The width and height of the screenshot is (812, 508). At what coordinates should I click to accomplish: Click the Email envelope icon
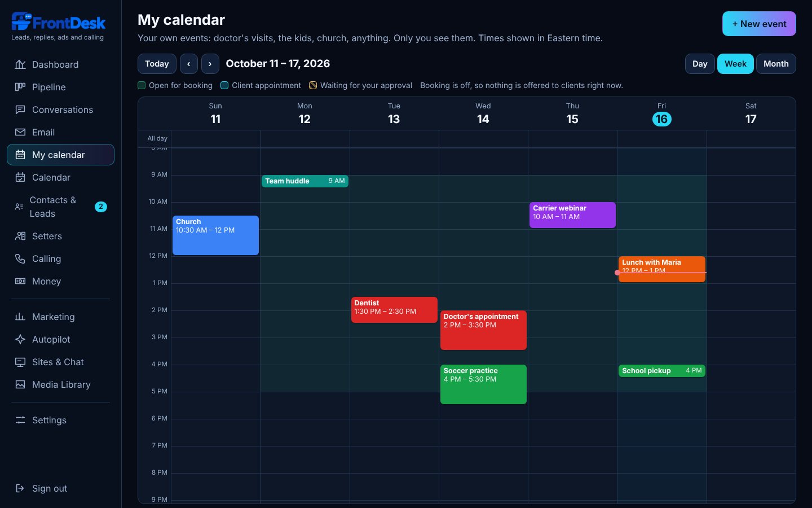[20, 132]
